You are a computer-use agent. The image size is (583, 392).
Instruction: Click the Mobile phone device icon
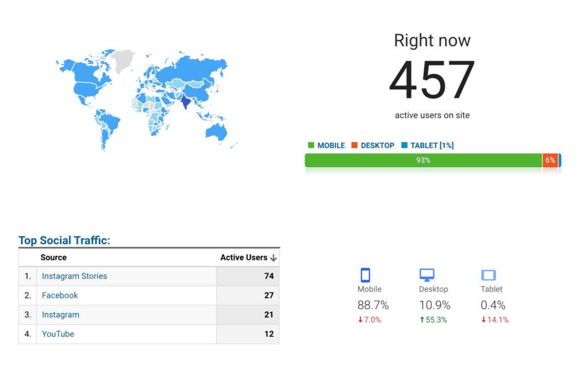pos(365,275)
